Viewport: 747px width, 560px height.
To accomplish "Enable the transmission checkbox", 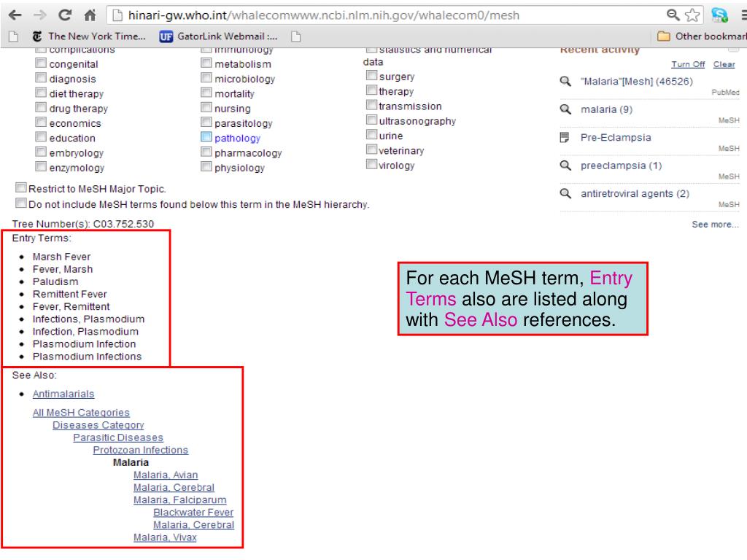I will pyautogui.click(x=371, y=105).
